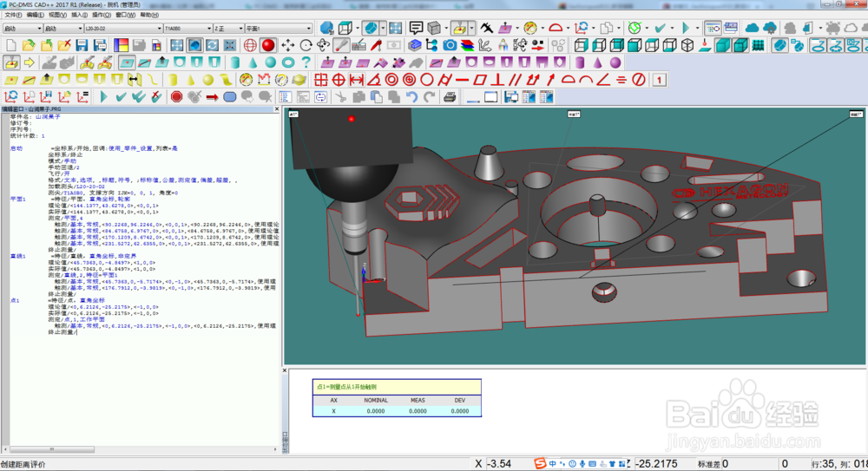This screenshot has height=471, width=868.
Task: Click the DEV column header in report
Action: tap(460, 400)
